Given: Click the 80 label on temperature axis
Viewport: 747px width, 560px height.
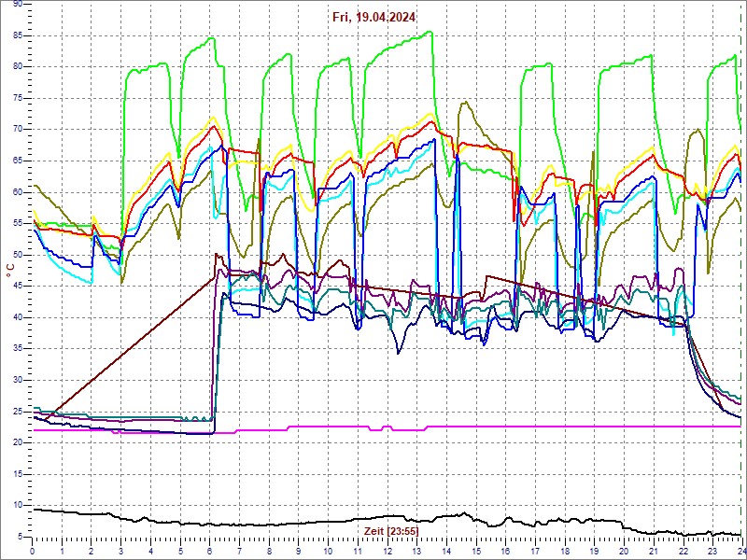Looking at the screenshot, I should pyautogui.click(x=19, y=67).
